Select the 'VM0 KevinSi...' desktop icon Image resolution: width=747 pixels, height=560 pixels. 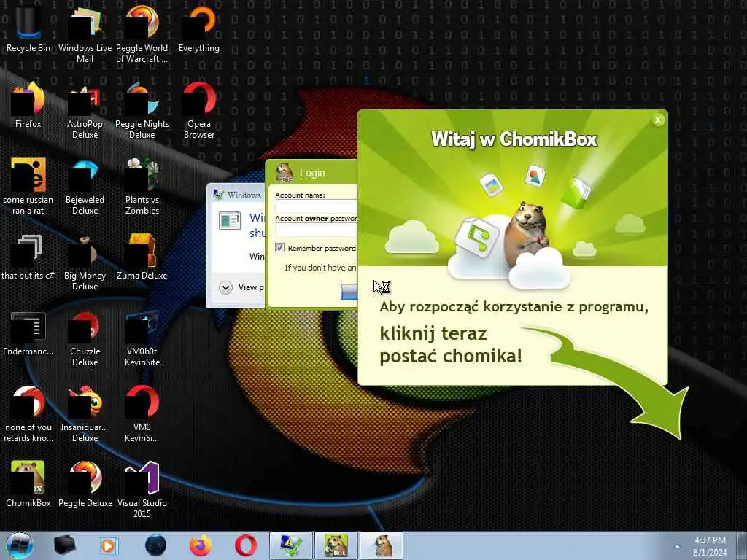point(142,413)
